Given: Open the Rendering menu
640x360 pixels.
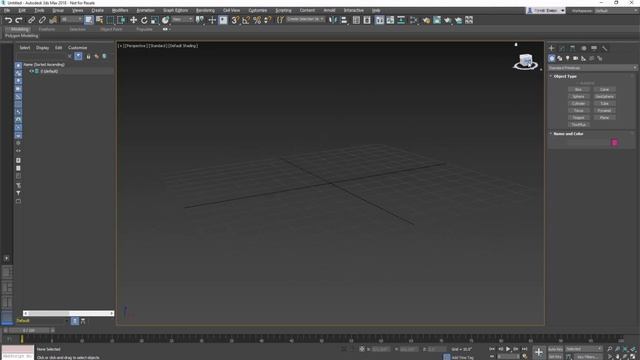Looking at the screenshot, I should point(205,10).
